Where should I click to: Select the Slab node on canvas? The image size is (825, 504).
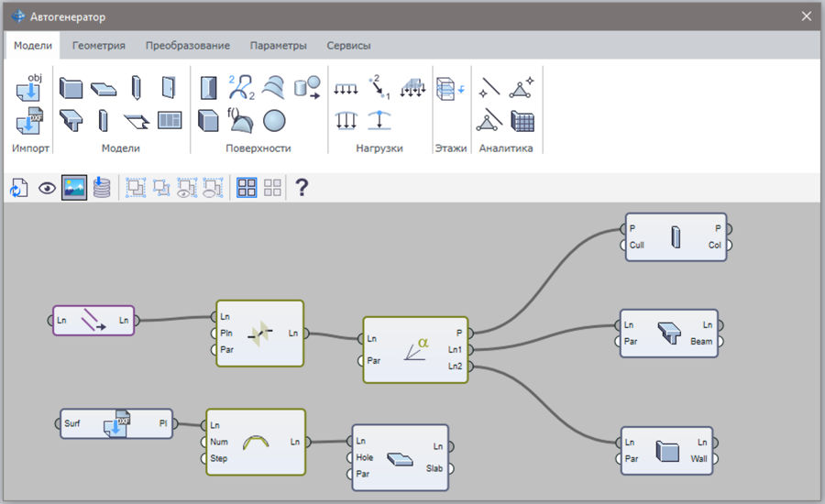(401, 457)
